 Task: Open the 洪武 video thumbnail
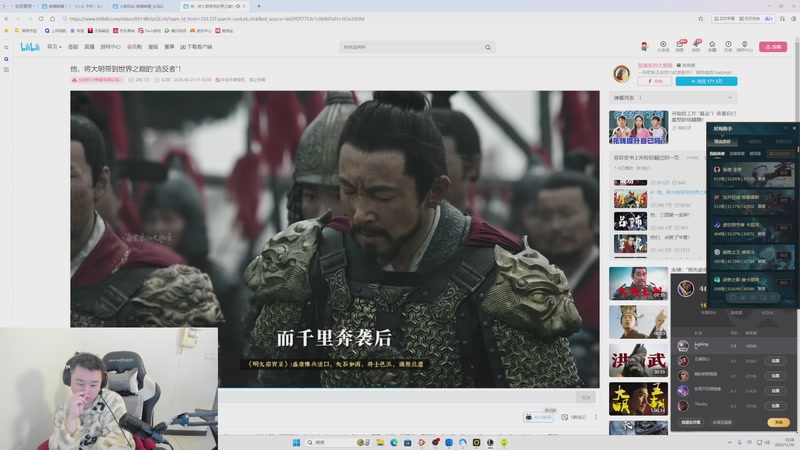pos(638,360)
